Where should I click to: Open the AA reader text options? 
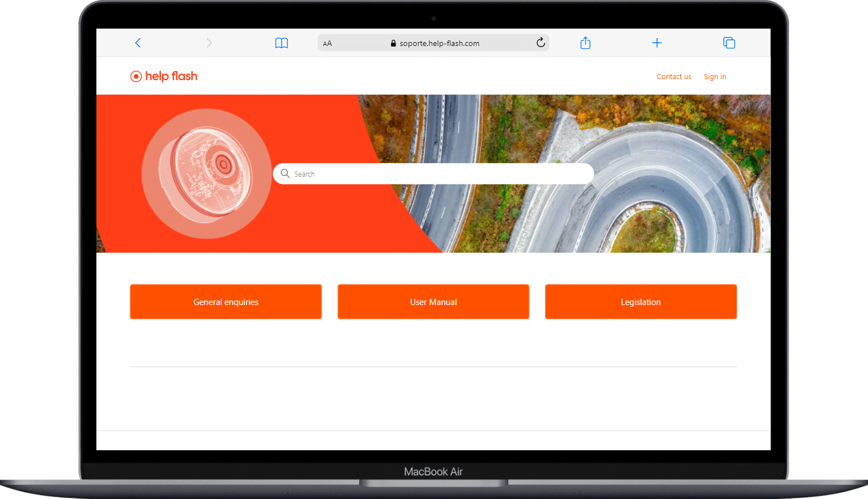coord(327,43)
